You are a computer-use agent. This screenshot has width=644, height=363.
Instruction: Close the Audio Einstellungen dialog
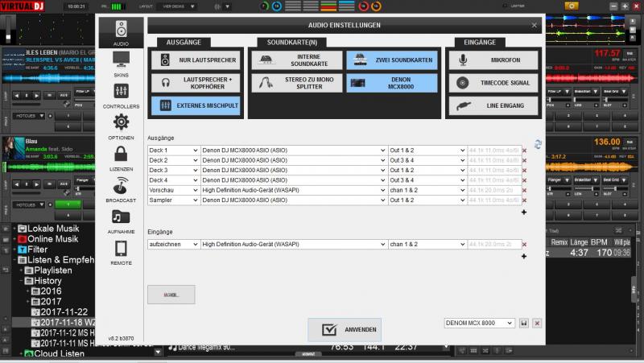[x=534, y=25]
